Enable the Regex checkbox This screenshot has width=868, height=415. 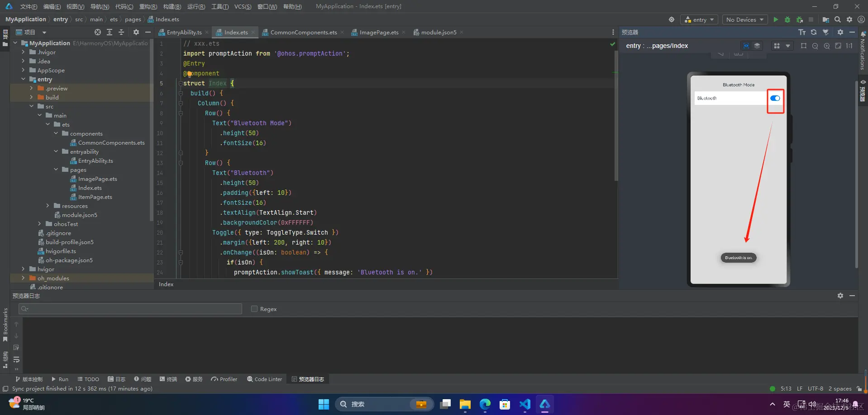tap(254, 309)
